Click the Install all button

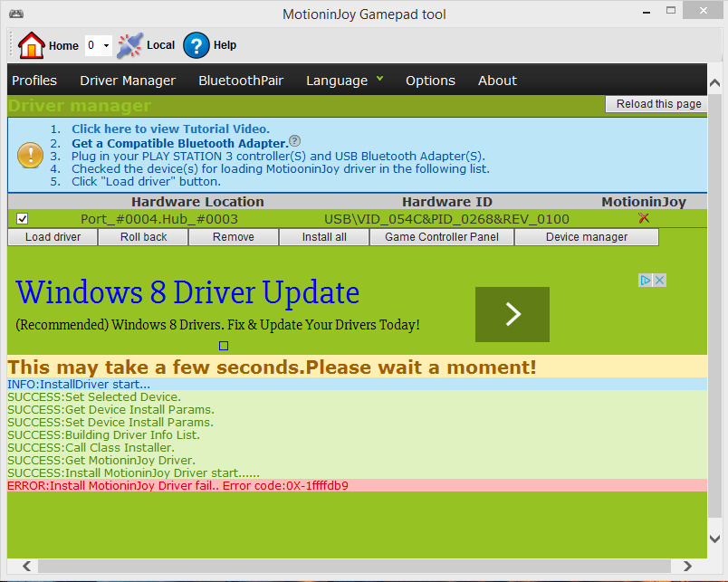point(324,237)
